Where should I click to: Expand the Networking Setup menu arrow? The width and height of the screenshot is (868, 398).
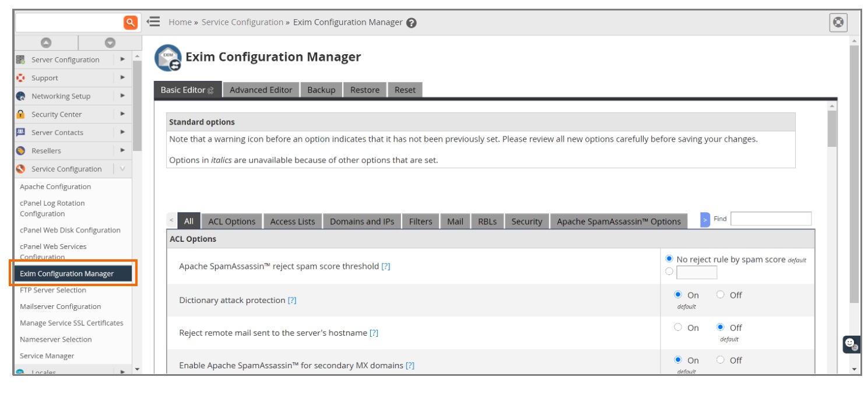point(122,96)
